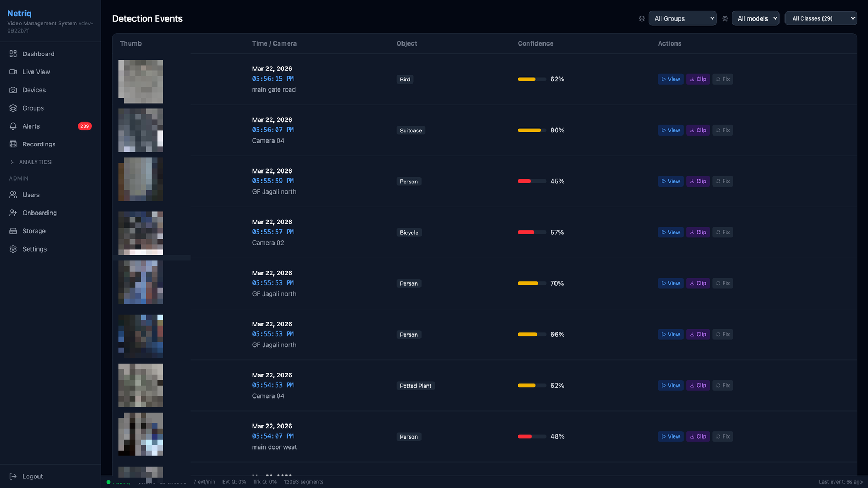Screen dimensions: 868x488
Task: Click the Confidence column header
Action: pyautogui.click(x=535, y=43)
